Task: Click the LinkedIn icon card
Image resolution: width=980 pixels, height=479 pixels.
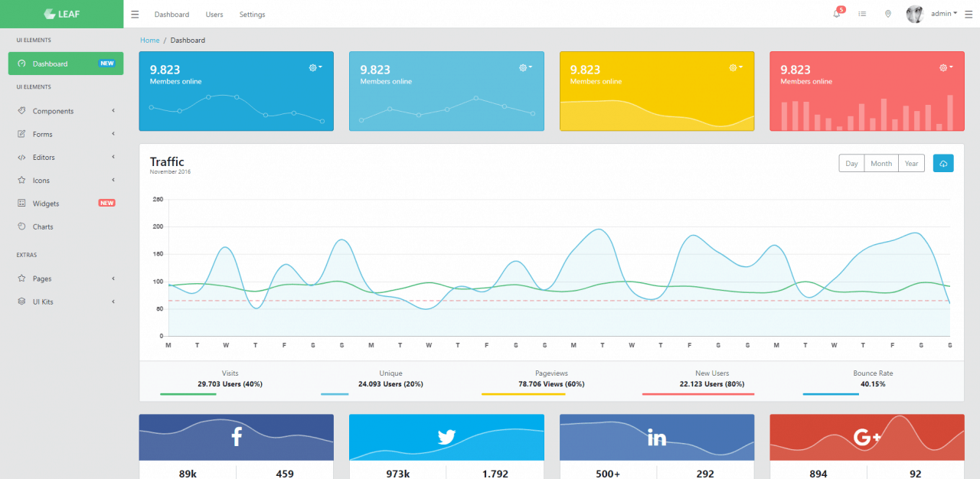Action: click(657, 437)
